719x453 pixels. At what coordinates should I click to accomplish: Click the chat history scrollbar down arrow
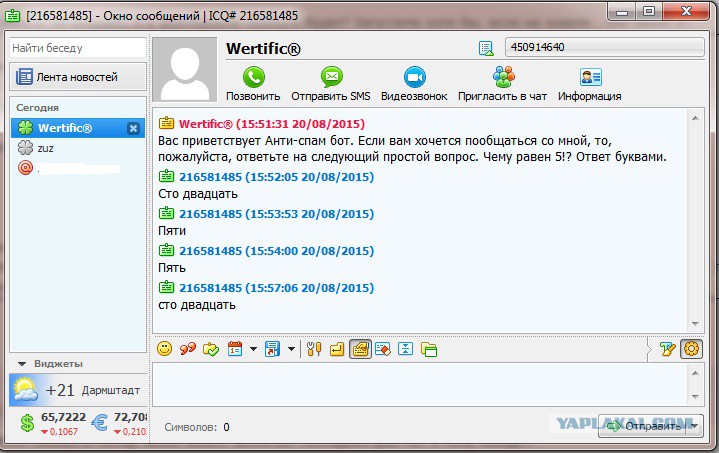[x=695, y=324]
